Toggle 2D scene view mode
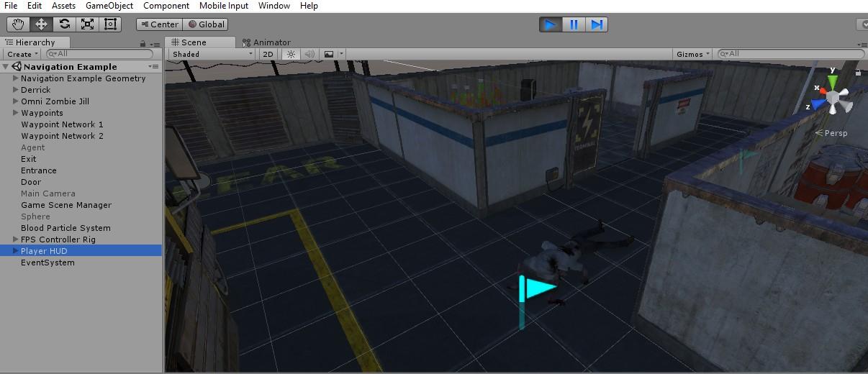Screen dimensions: 868x374 click(x=268, y=54)
